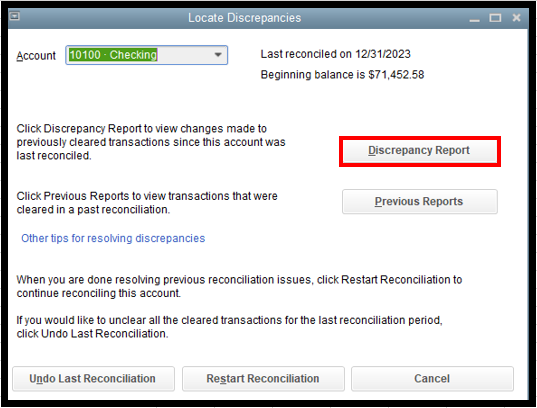Follow the Other tips for resolving discrepancies link
Image resolution: width=537 pixels, height=408 pixels.
(x=113, y=238)
